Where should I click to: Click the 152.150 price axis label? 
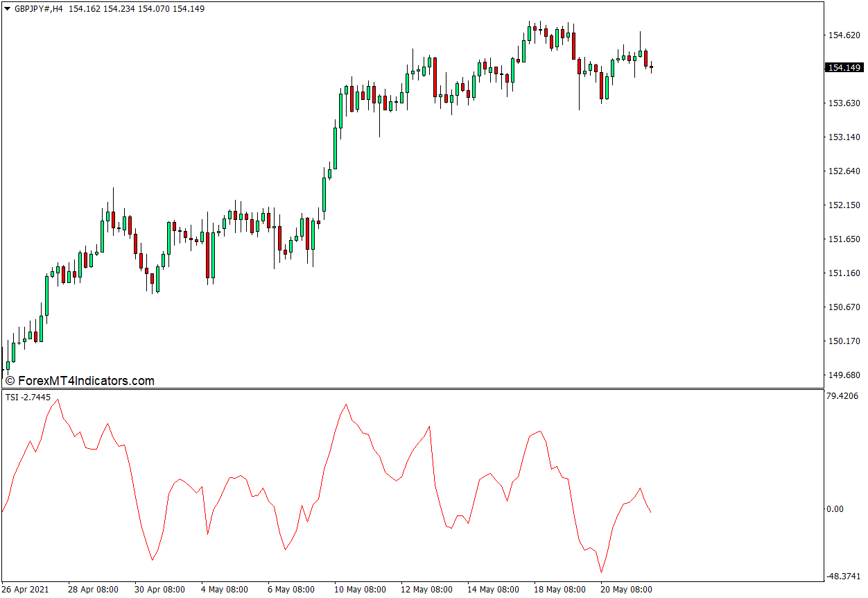[x=844, y=205]
